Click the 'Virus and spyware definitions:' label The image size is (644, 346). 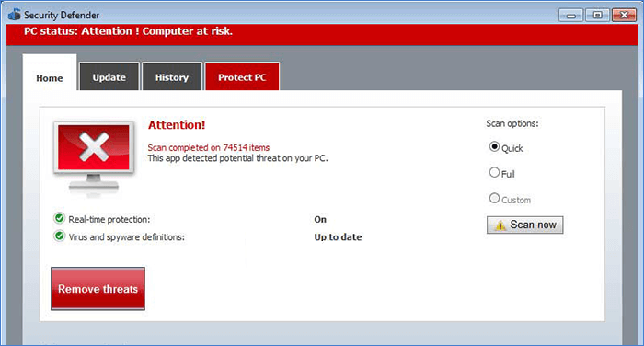coord(127,237)
